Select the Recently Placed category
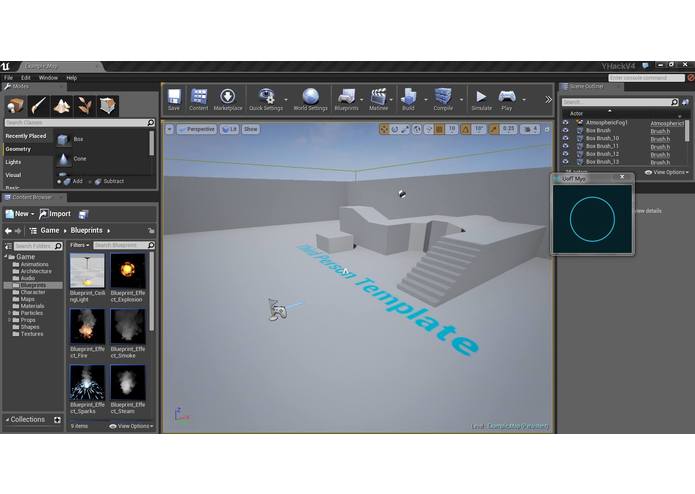Image resolution: width=695 pixels, height=494 pixels. pyautogui.click(x=27, y=136)
